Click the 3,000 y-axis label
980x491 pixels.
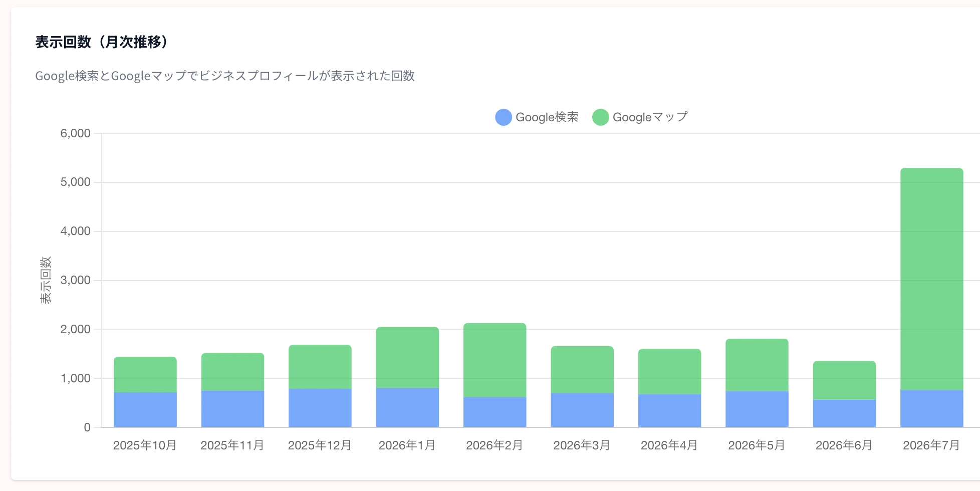pyautogui.click(x=76, y=280)
